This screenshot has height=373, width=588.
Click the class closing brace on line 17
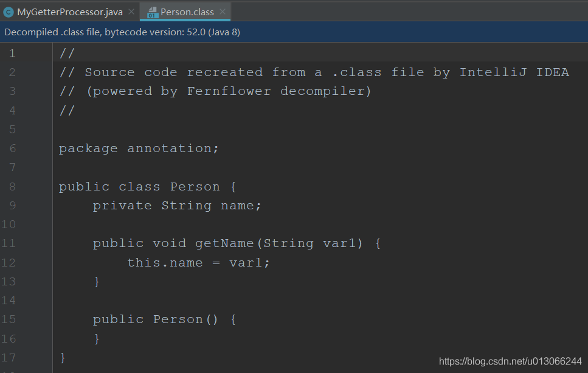click(x=63, y=358)
